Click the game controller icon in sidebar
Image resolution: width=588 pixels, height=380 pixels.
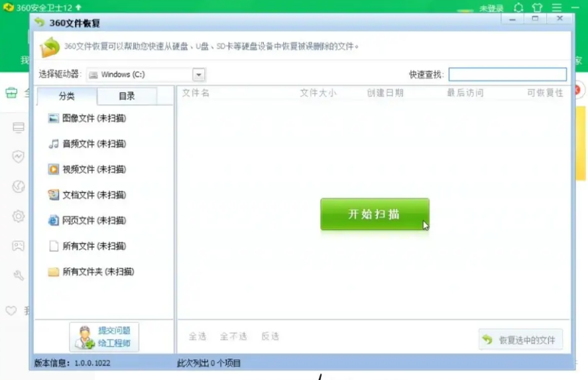(x=19, y=245)
